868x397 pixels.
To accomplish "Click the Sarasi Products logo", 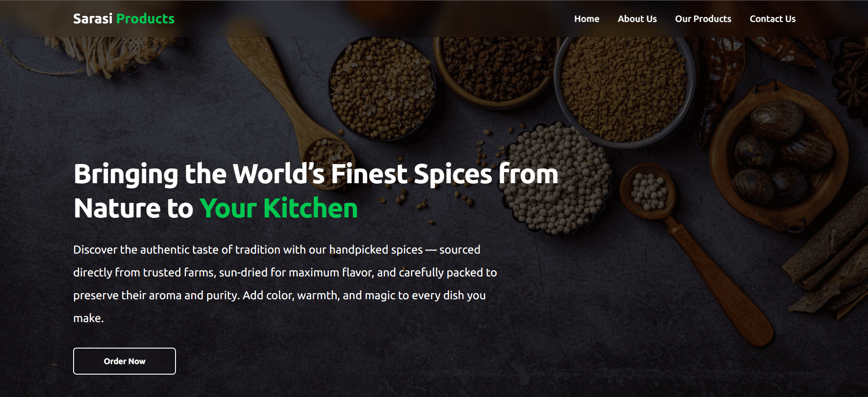I will (124, 19).
